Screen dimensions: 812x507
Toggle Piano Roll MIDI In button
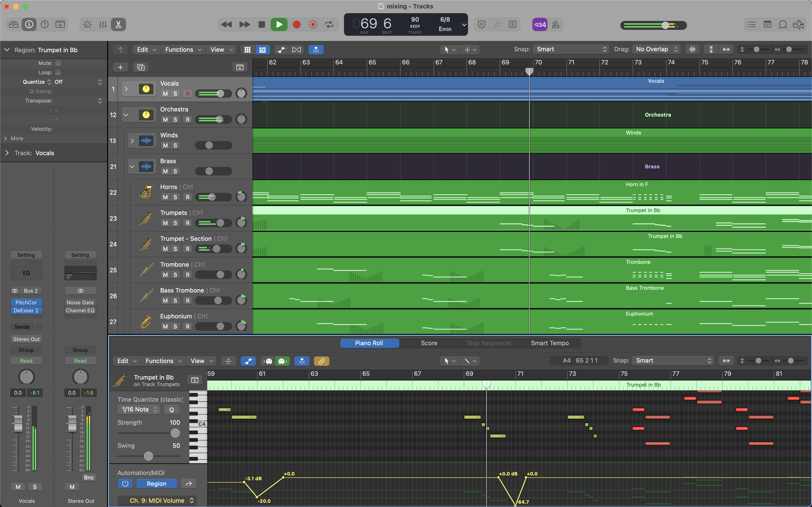(268, 361)
